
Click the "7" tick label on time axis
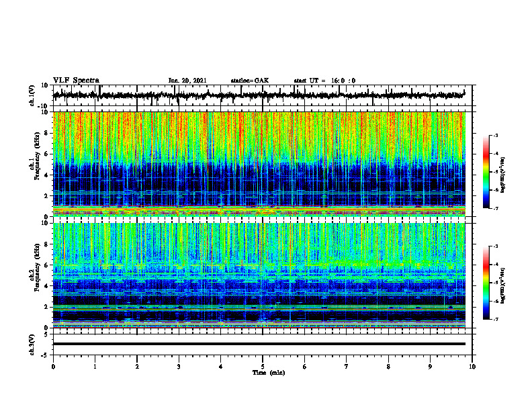click(347, 367)
